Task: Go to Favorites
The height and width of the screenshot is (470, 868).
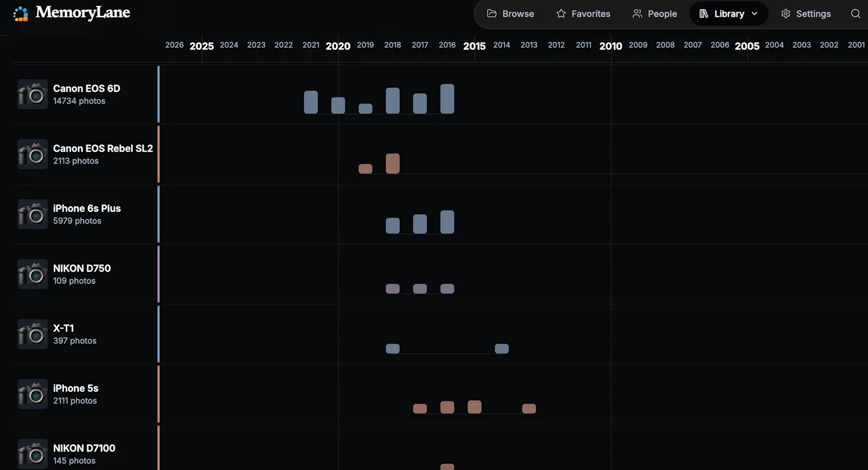Action: click(583, 14)
